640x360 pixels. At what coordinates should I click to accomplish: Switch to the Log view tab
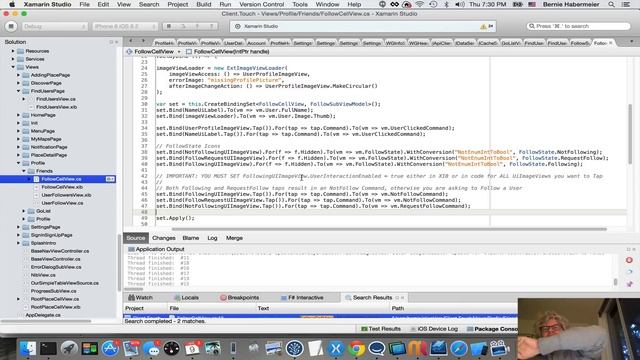click(212, 238)
